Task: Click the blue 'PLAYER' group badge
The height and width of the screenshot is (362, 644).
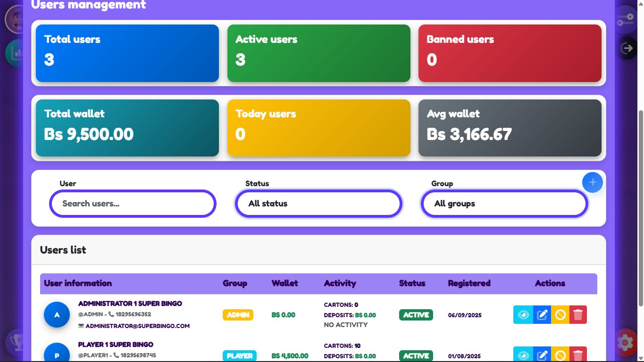Action: [x=240, y=356]
